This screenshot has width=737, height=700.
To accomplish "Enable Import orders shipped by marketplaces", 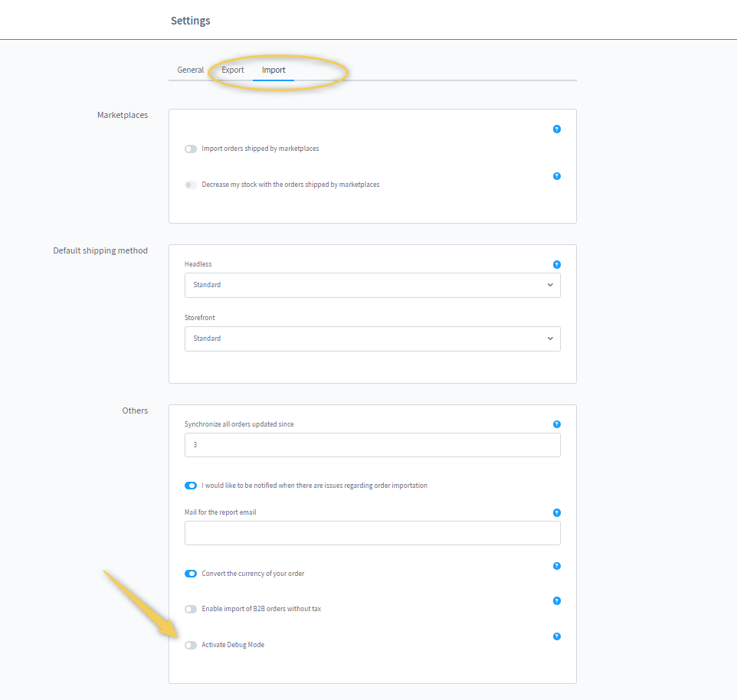I will click(x=191, y=149).
